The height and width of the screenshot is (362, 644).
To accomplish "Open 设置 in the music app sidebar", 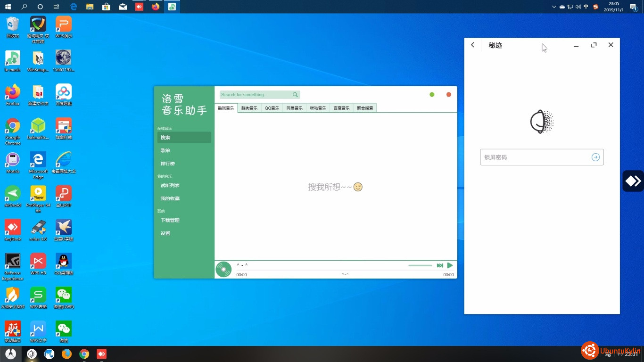I will point(165,233).
